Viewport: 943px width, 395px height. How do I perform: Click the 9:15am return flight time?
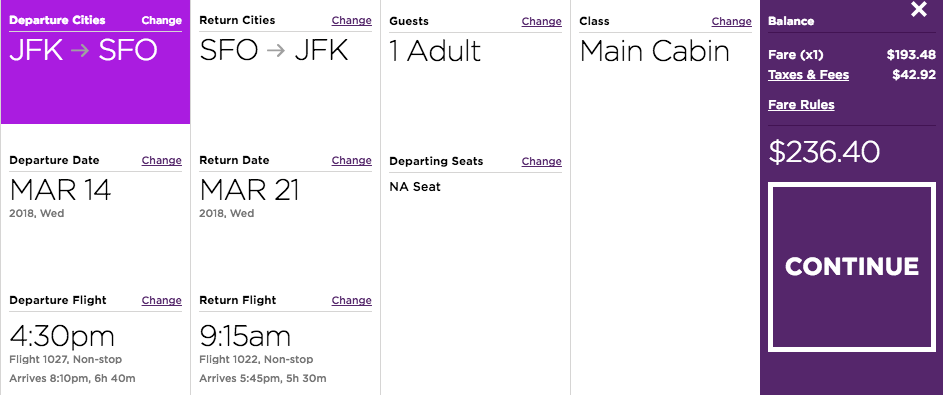pos(245,337)
